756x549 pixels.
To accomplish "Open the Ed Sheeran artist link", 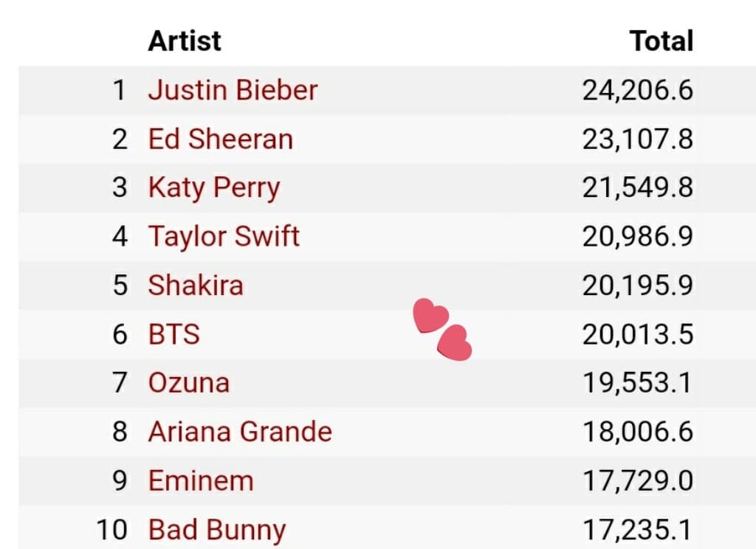I will 220,139.
